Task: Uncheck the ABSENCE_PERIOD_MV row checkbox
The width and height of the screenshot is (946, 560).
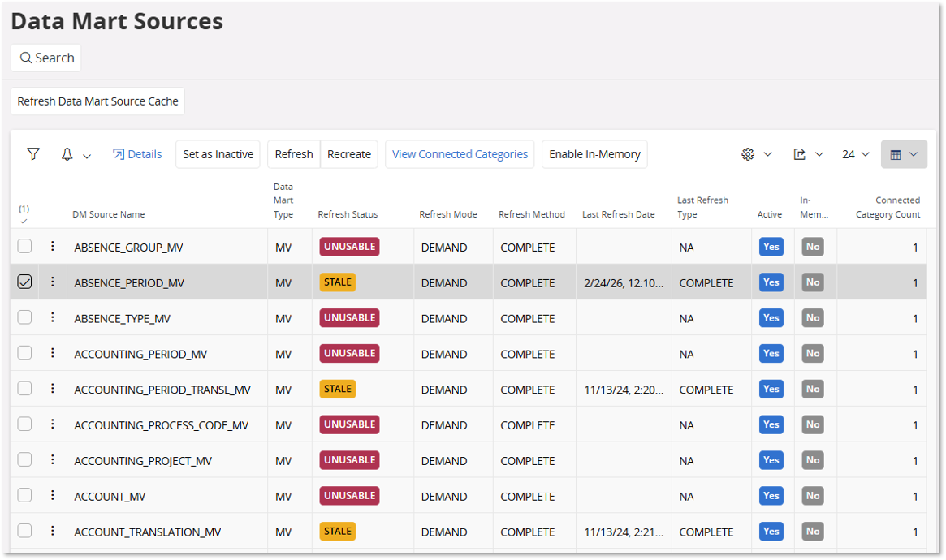Action: 24,282
